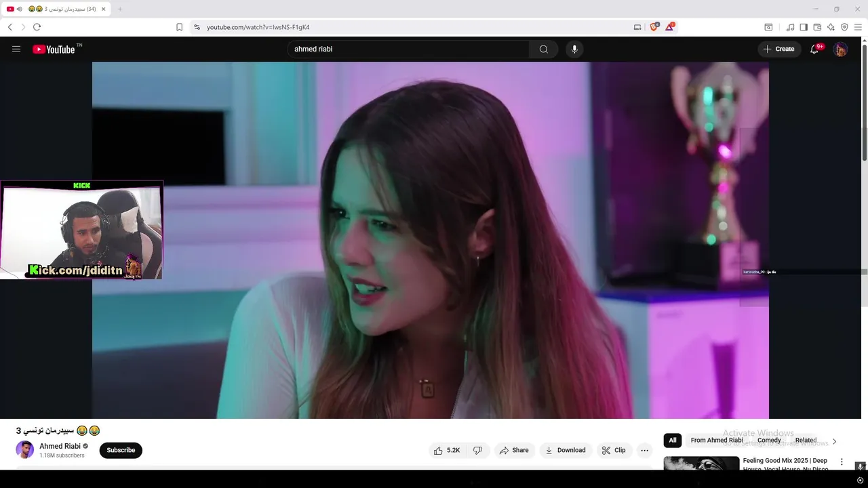Open a new browser tab
Screen dimensions: 868x488
click(120, 9)
